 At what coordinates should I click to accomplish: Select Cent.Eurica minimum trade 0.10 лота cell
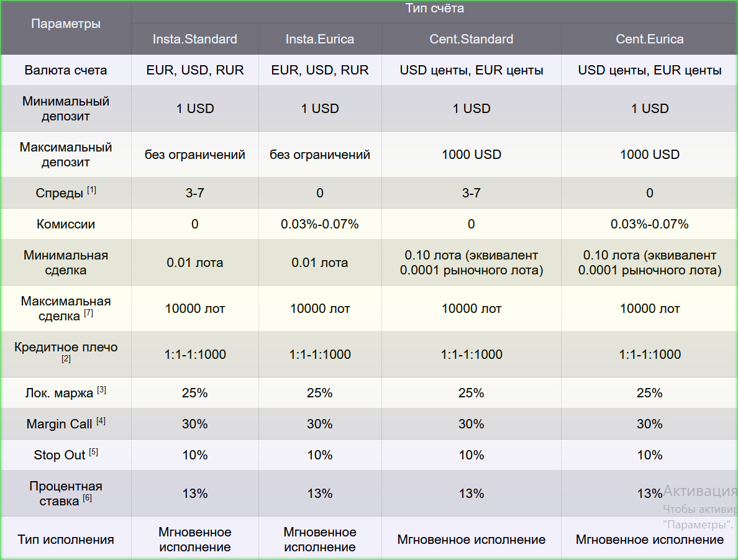coord(649,263)
